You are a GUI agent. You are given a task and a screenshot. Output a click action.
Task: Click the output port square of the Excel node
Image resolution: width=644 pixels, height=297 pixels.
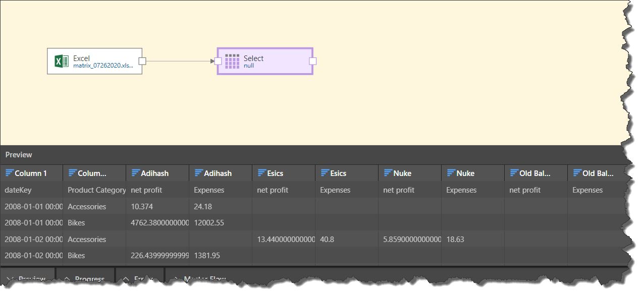(x=142, y=61)
